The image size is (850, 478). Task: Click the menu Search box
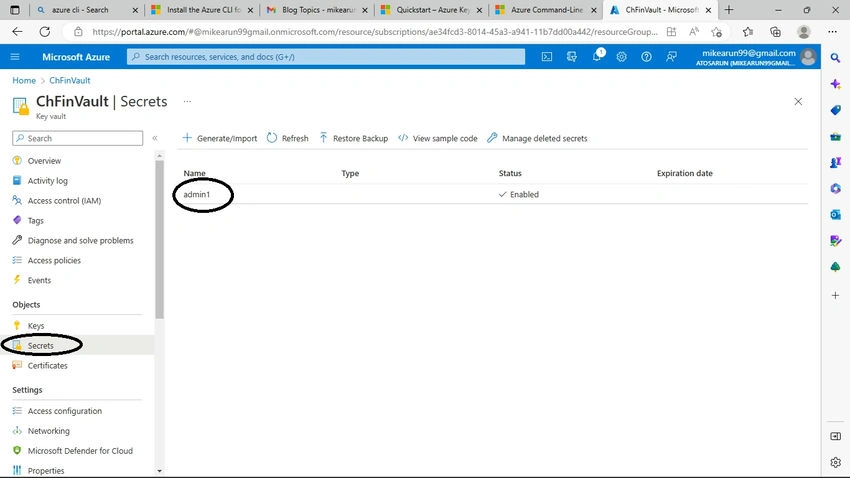pyautogui.click(x=78, y=138)
